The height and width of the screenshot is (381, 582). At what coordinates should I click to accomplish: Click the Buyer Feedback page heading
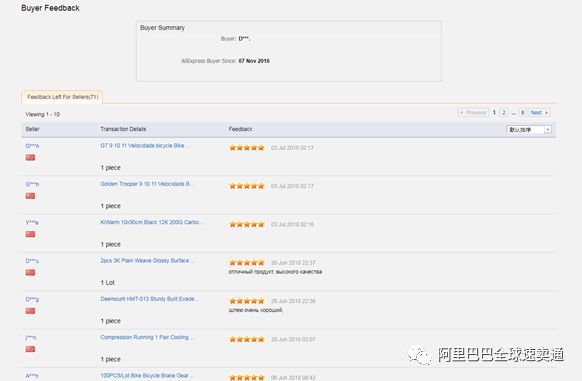[x=50, y=8]
